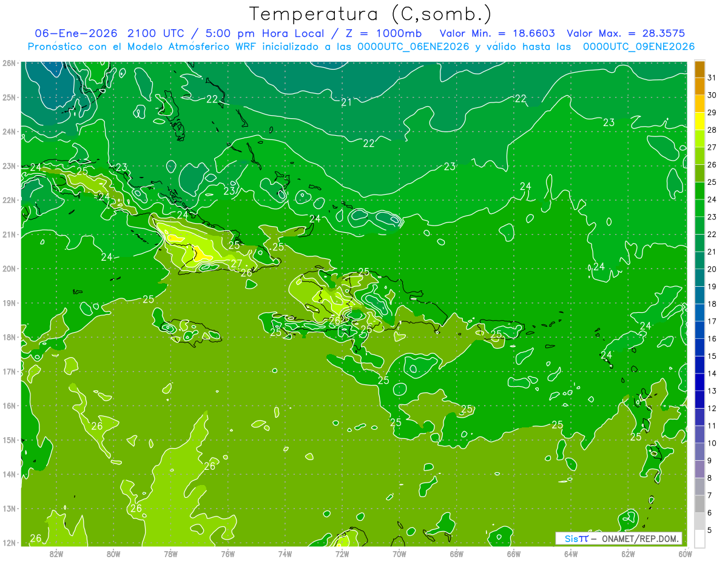
Task: Pick the purple swatch between 9 and 10
Action: 699,452
